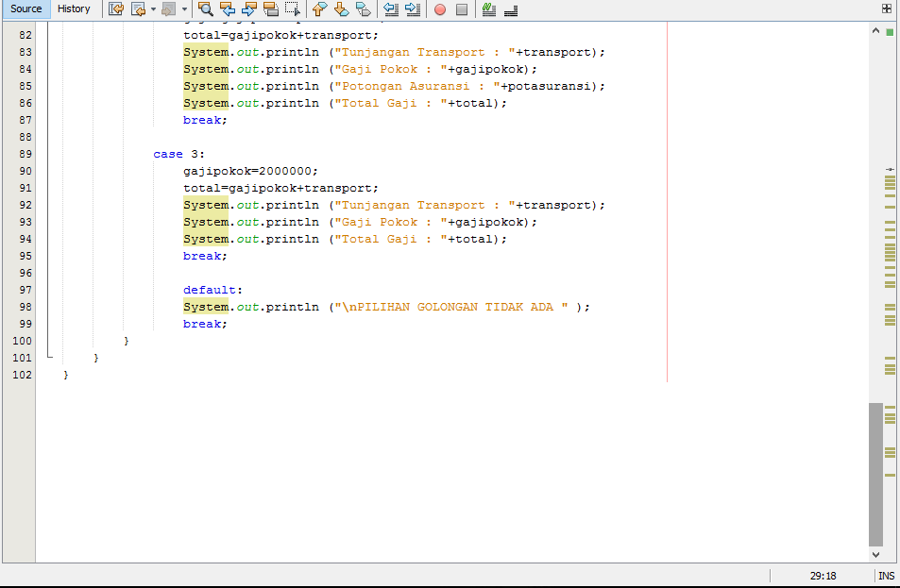Click line number 97 in the gutter
The width and height of the screenshot is (900, 588).
25,291
